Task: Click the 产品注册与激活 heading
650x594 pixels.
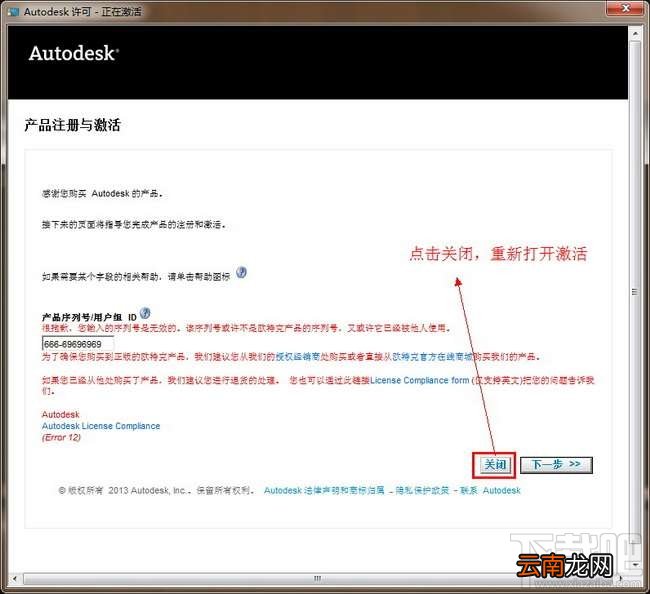Action: (73, 125)
